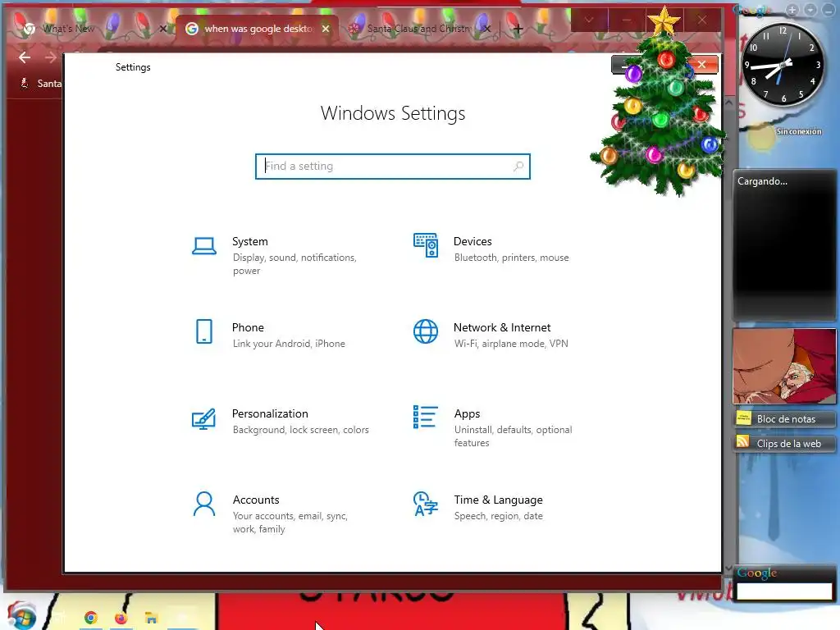Click the Santa photo thumbnail in sidebar
This screenshot has width=840, height=630.
(783, 366)
